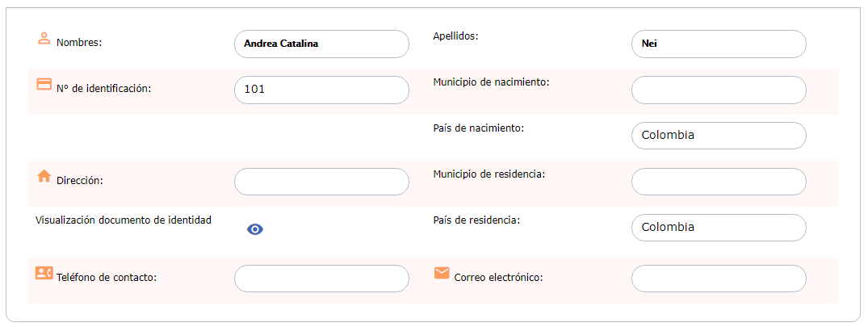Click the contact phone icon

click(44, 273)
